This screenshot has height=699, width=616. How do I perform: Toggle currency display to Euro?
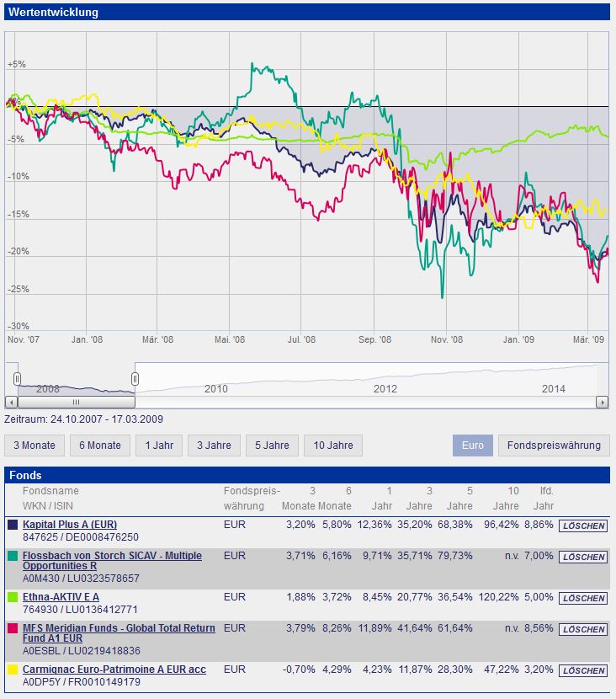[x=473, y=446]
